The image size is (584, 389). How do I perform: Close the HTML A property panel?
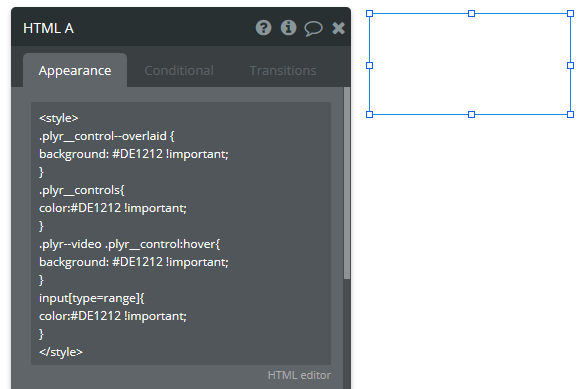[x=339, y=28]
